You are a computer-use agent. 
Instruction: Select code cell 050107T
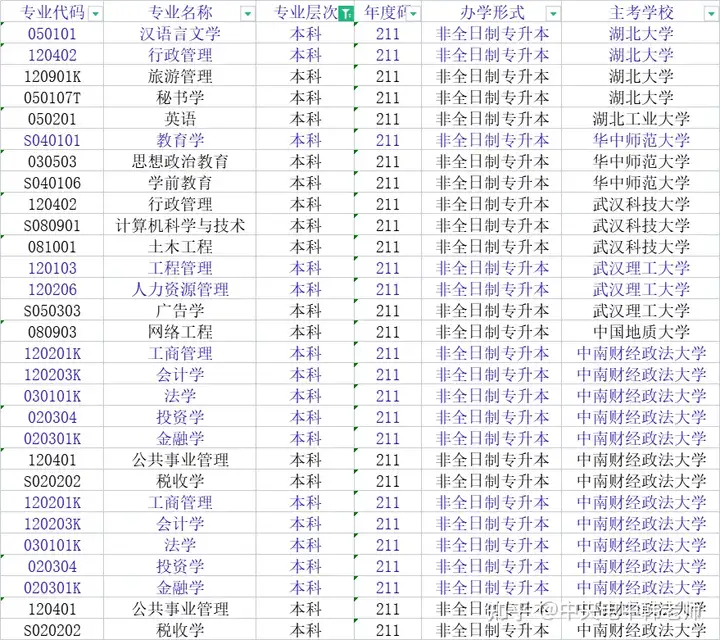point(52,98)
